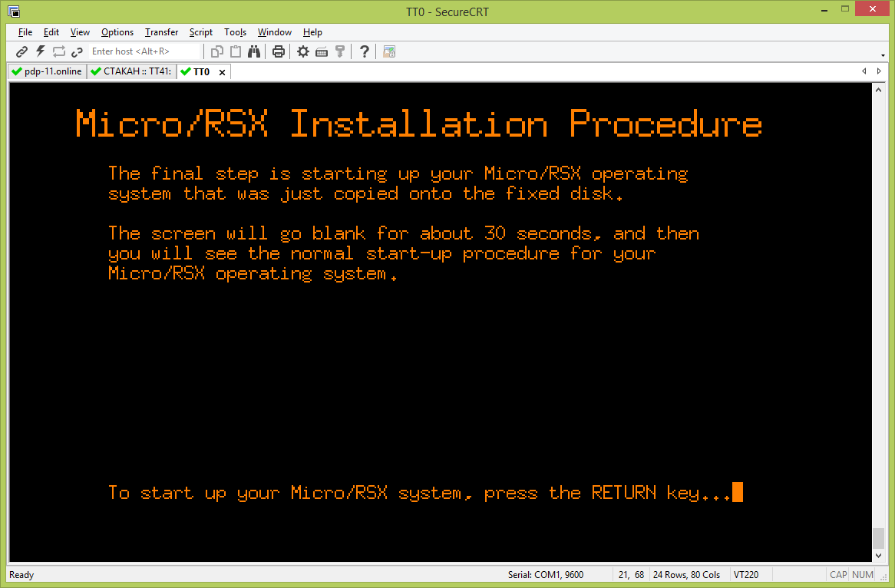This screenshot has height=588, width=895.
Task: Close the TT0 session tab
Action: pos(222,72)
